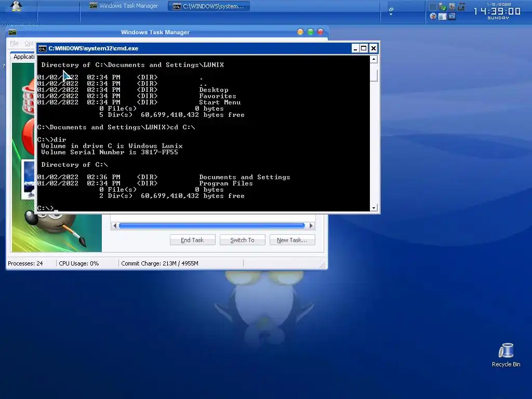Click the 'cd C:\' command line

pyautogui.click(x=116, y=127)
